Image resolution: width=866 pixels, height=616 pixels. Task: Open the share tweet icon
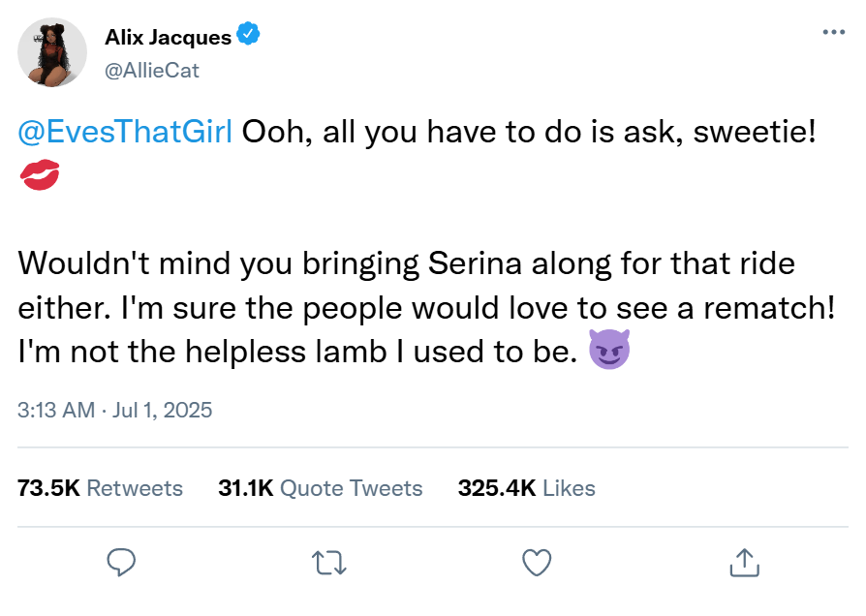point(743,562)
